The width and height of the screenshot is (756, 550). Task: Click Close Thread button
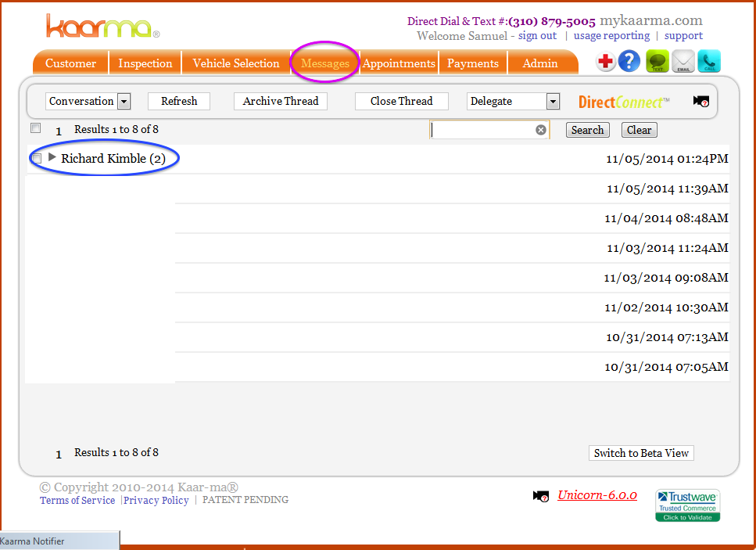click(402, 102)
